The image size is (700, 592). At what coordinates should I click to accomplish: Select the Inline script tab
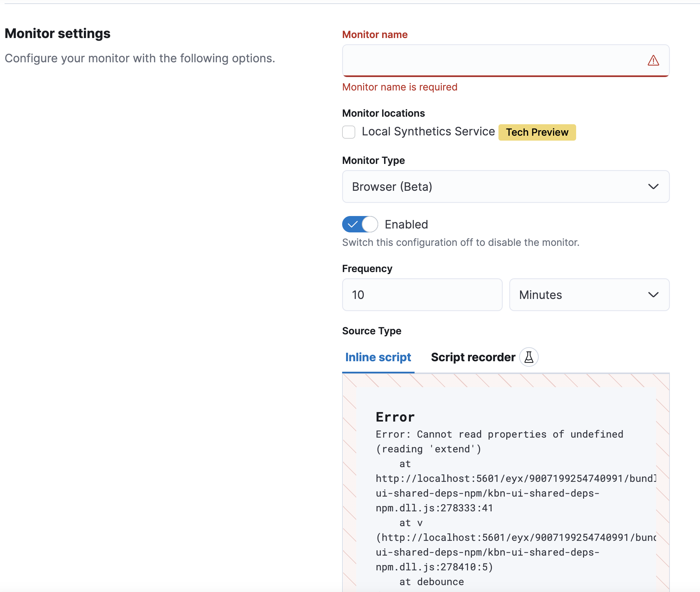pos(378,357)
